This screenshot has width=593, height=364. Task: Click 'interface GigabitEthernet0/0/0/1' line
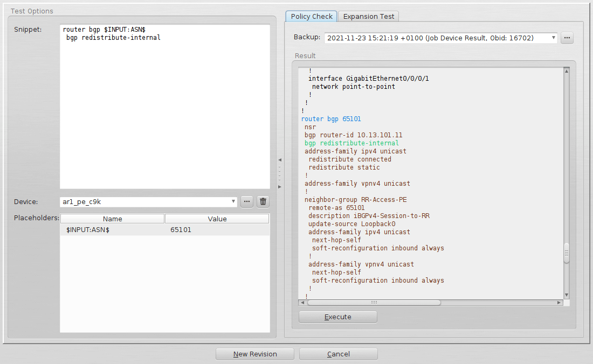point(369,79)
